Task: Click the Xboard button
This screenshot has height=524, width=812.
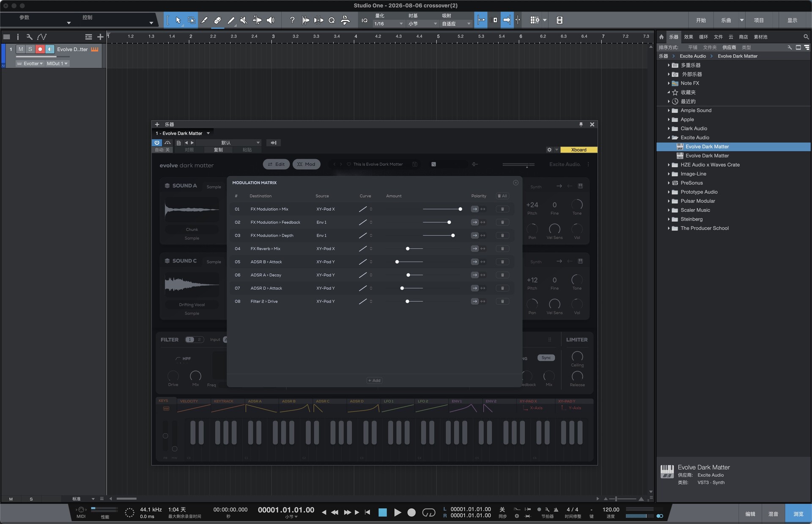Action: (x=579, y=150)
